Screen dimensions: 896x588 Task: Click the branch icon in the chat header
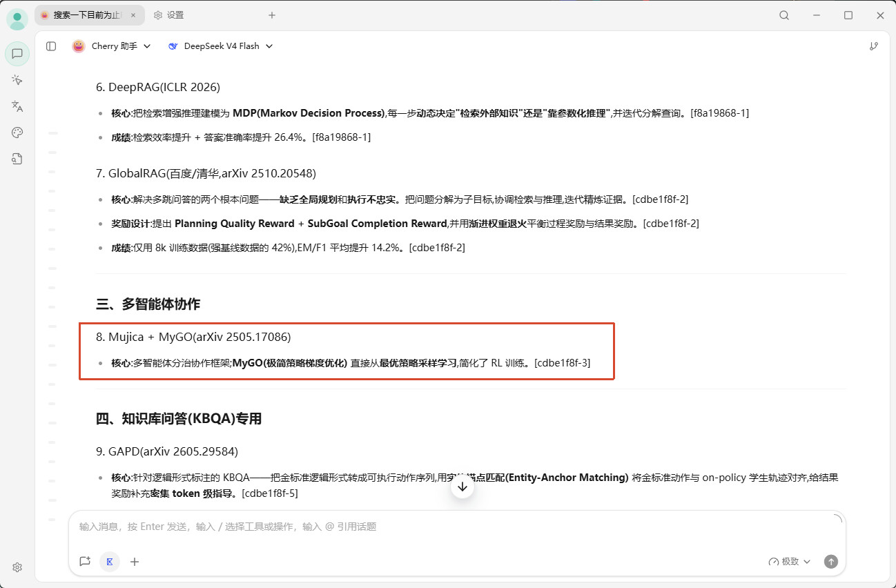pos(874,46)
